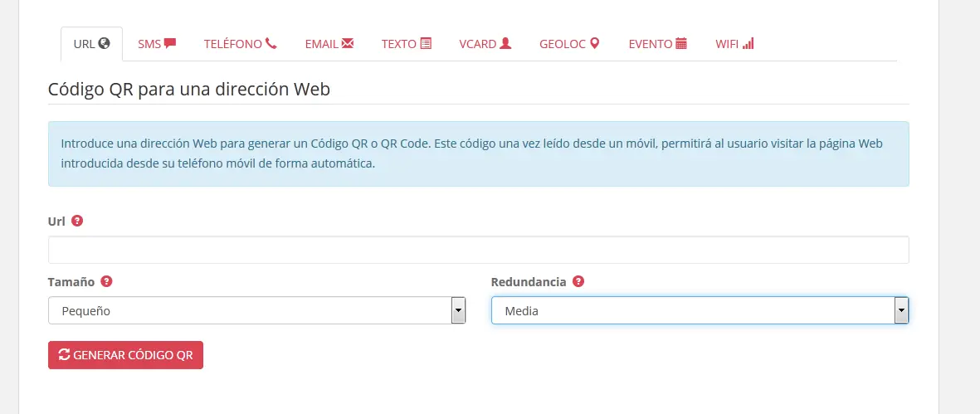Switch to the TELÉFONO tab
Viewport: 980px width, 414px height.
click(x=240, y=44)
